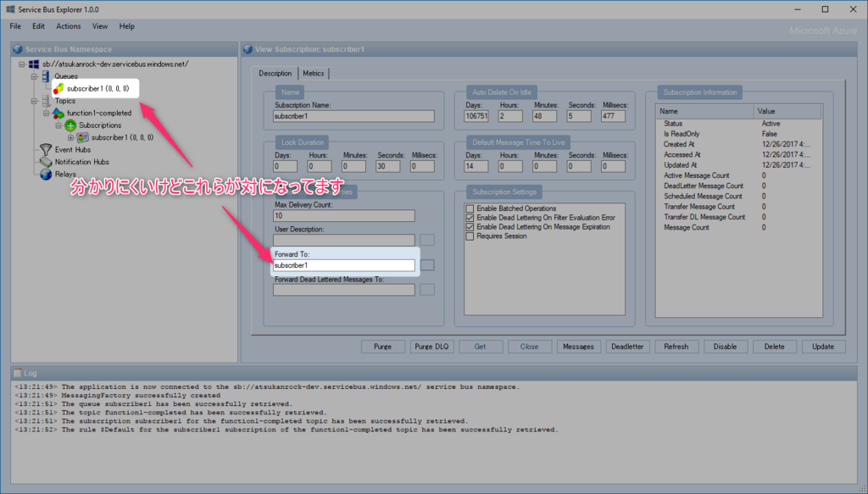The height and width of the screenshot is (494, 868).
Task: Click the Active Message Count row
Action: [738, 175]
